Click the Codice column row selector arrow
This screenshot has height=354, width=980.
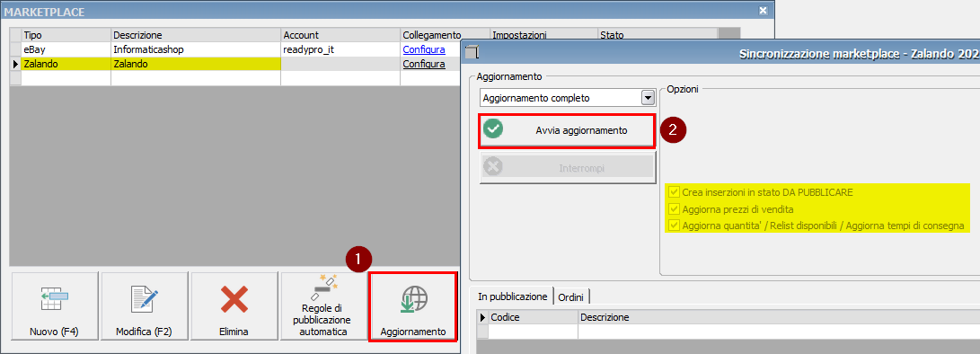[x=482, y=318]
